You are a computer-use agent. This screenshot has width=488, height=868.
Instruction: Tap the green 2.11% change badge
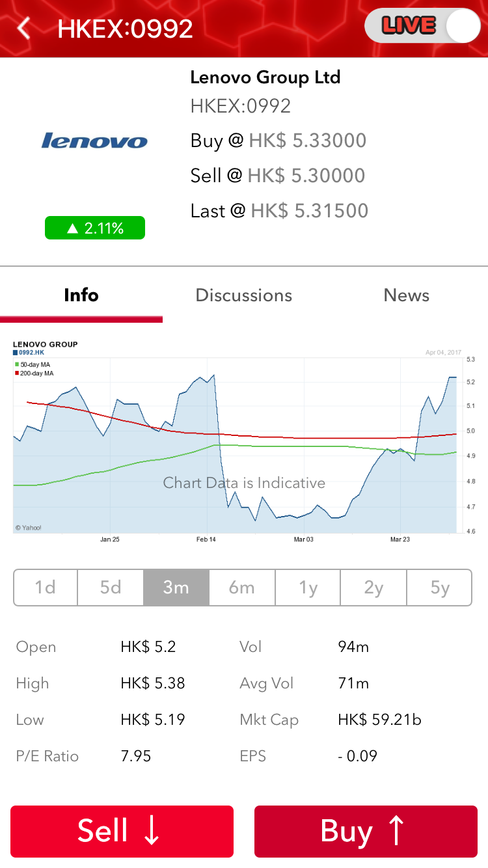click(x=95, y=228)
